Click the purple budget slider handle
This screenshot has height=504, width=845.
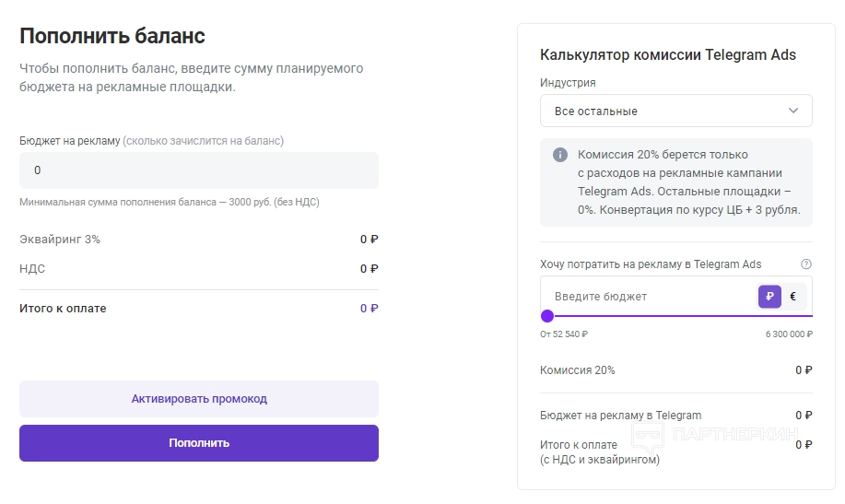click(547, 316)
